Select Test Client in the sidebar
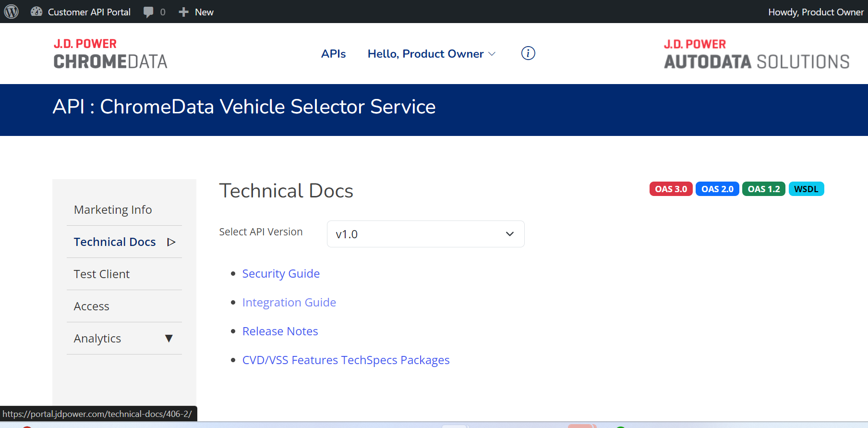Image resolution: width=868 pixels, height=428 pixels. [102, 274]
